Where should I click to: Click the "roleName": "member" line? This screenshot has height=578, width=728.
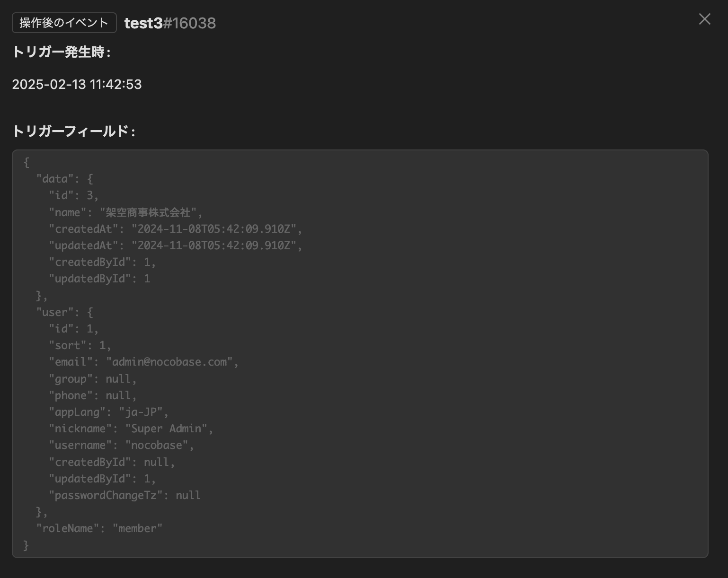[99, 528]
